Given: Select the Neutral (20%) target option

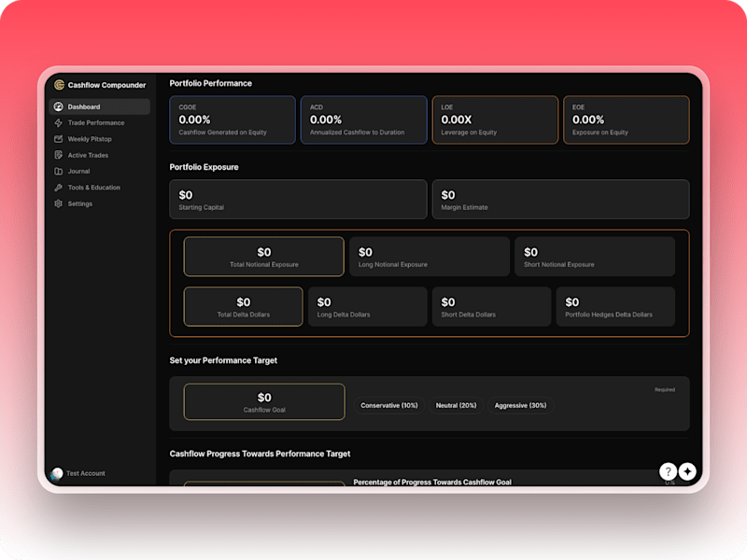Looking at the screenshot, I should pyautogui.click(x=456, y=406).
